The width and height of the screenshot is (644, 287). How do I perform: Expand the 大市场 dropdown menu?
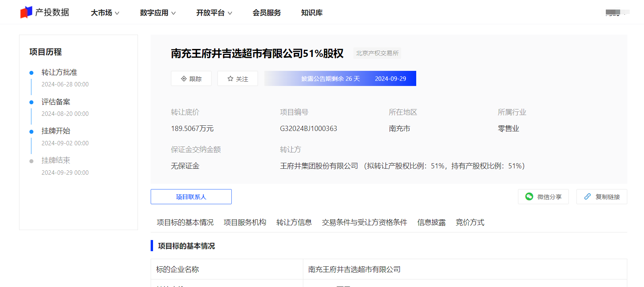tap(105, 13)
